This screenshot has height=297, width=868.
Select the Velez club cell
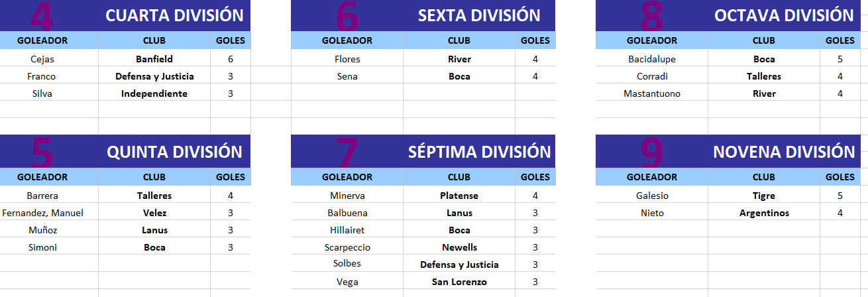click(154, 213)
